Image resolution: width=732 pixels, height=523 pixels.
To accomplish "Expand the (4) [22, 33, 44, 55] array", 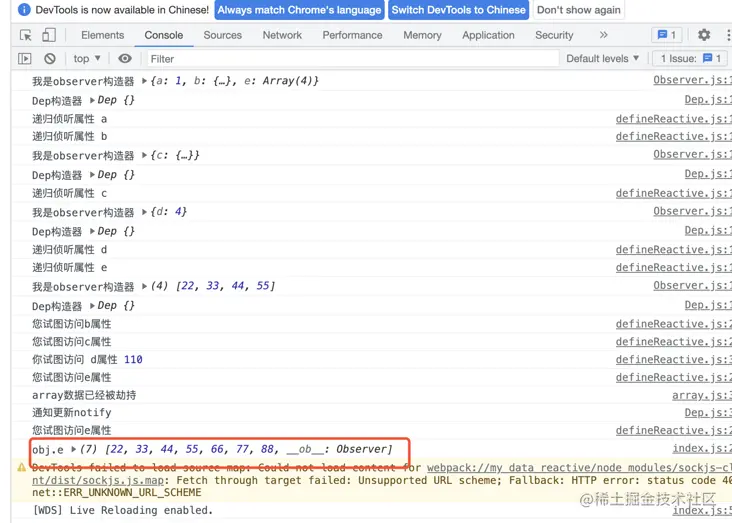I will (144, 286).
